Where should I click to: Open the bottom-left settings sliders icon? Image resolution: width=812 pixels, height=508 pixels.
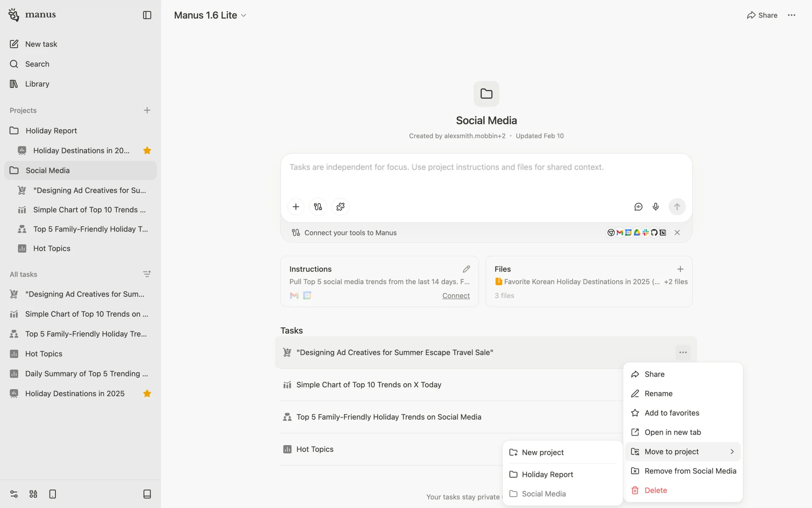coord(14,494)
